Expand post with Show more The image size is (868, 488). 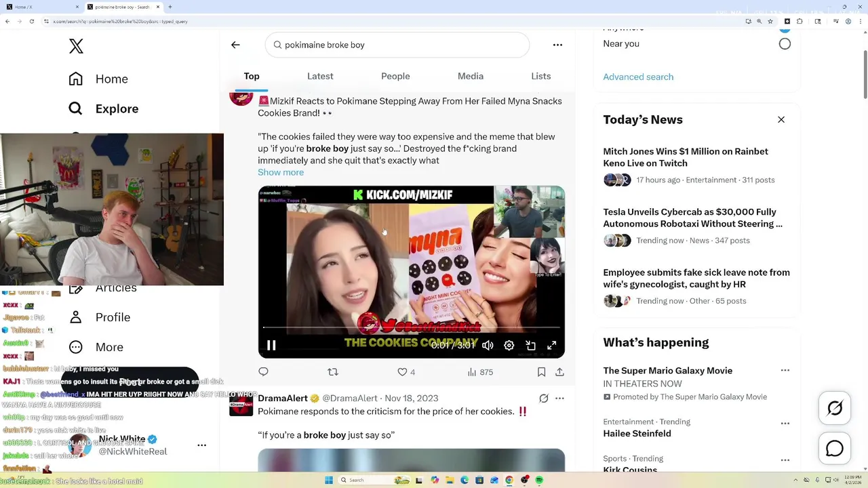[x=281, y=172]
